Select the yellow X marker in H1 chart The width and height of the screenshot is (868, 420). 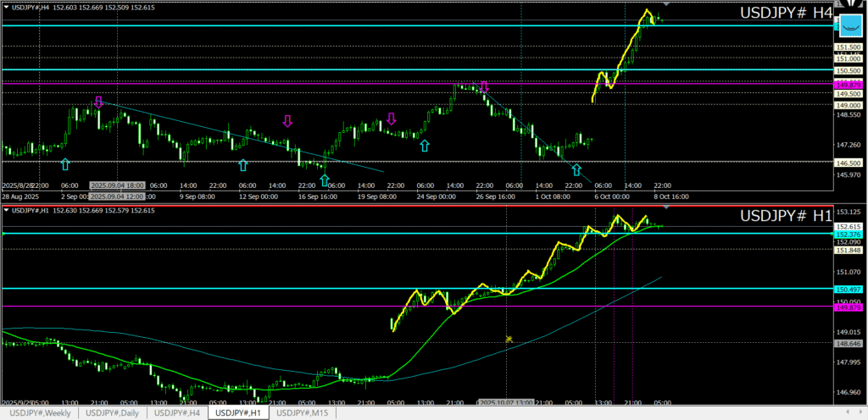(509, 339)
